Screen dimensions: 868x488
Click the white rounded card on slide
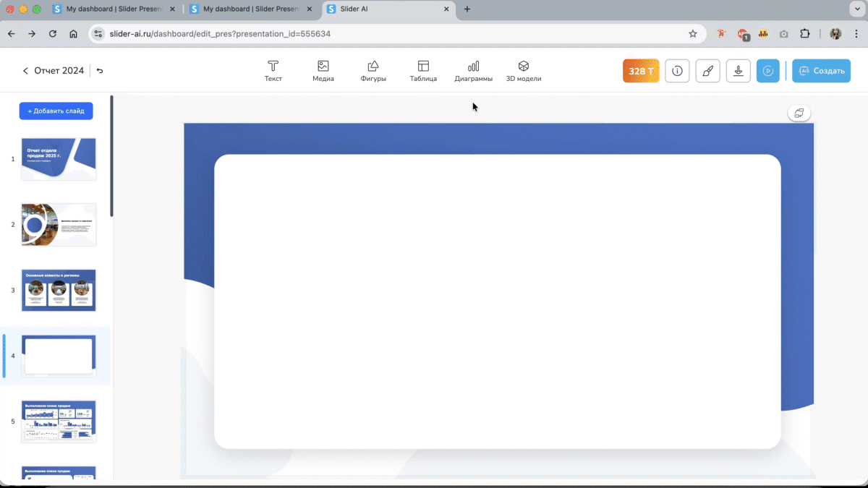pyautogui.click(x=498, y=301)
